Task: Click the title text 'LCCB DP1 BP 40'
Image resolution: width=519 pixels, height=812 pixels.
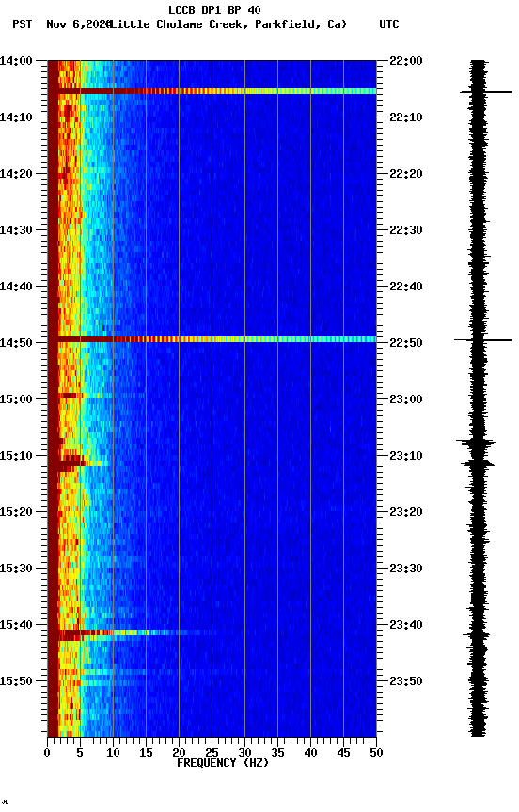Action: pyautogui.click(x=214, y=9)
